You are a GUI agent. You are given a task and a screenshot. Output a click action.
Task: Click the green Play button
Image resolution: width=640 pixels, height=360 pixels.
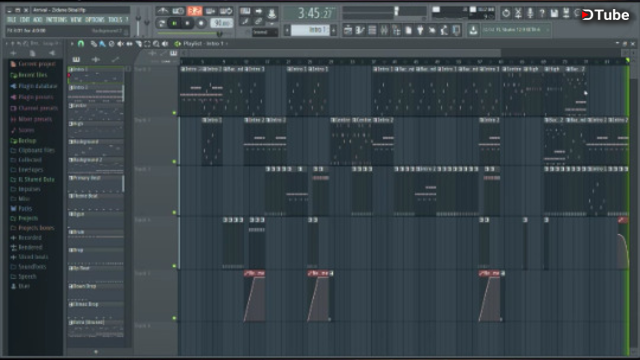174,23
